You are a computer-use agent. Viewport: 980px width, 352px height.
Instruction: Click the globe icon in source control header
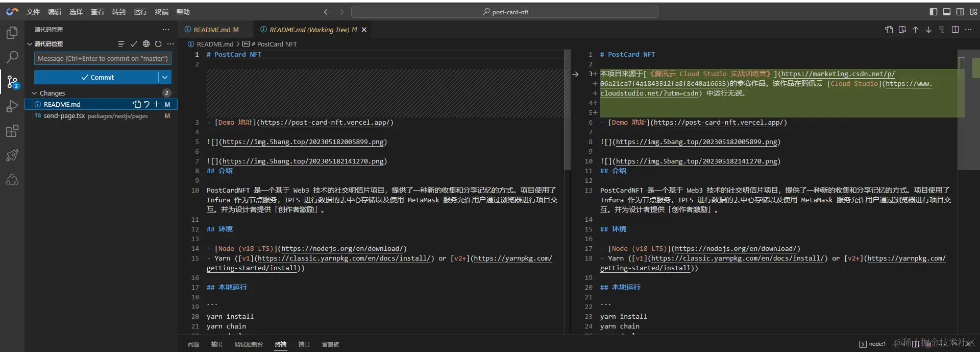coord(146,44)
